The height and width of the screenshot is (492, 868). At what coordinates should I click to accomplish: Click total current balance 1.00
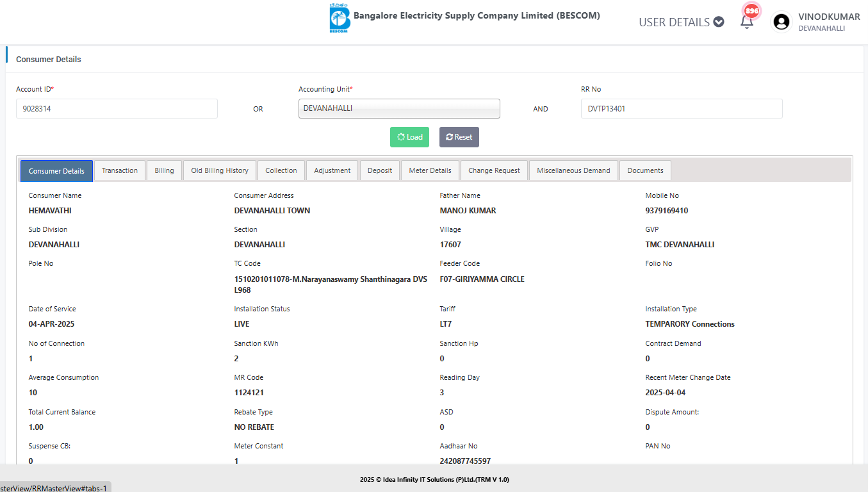coord(37,427)
